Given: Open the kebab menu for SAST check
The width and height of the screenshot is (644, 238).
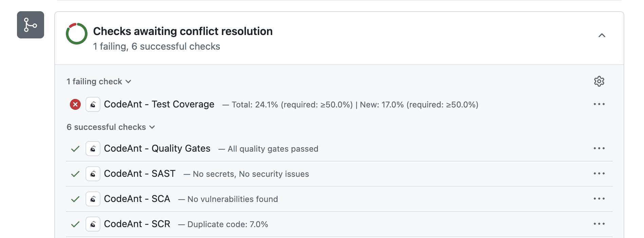Looking at the screenshot, I should [599, 173].
